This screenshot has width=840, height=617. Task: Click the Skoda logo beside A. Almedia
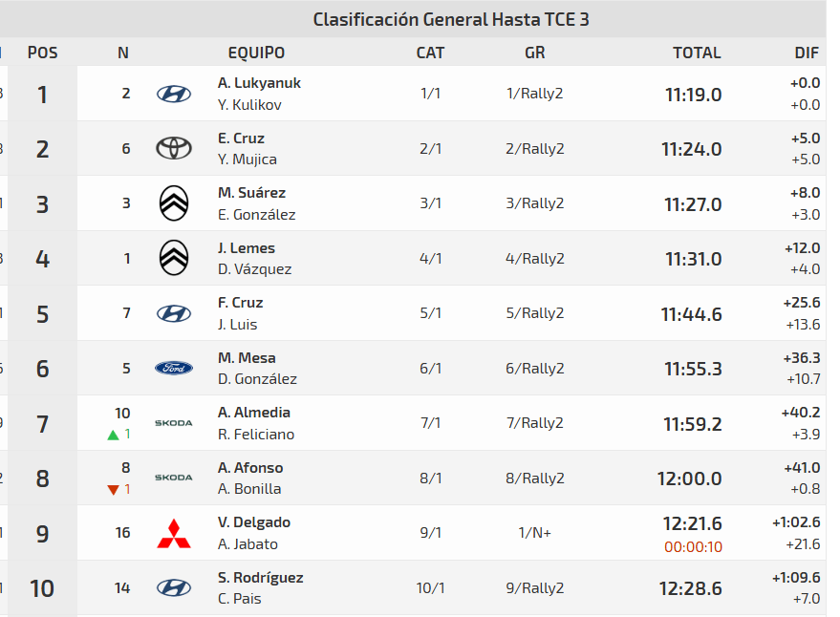pyautogui.click(x=174, y=422)
